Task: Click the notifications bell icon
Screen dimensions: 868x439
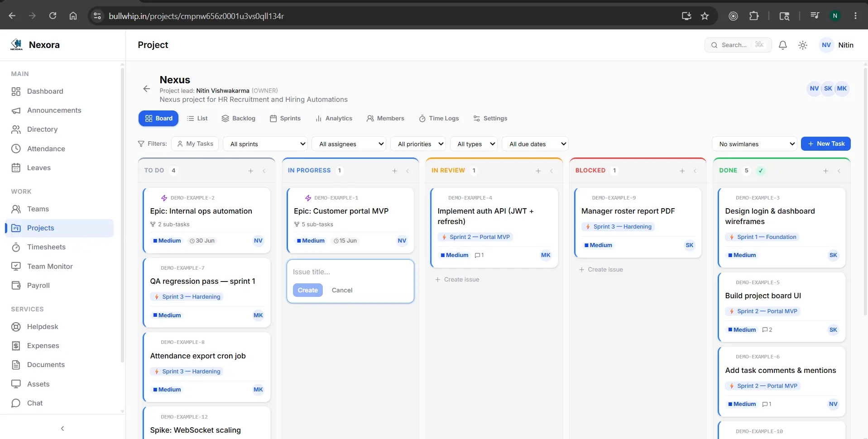Action: pyautogui.click(x=782, y=45)
